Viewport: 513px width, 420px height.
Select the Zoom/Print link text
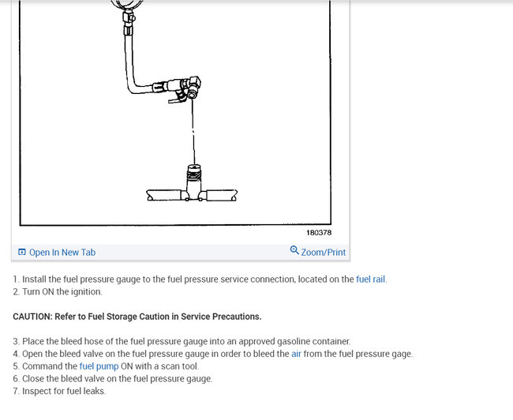tap(323, 253)
